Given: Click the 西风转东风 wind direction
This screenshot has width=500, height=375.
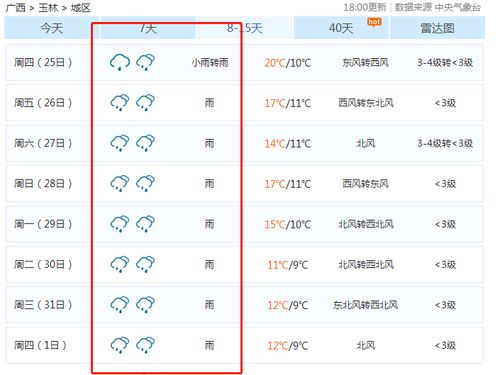Looking at the screenshot, I should click(x=366, y=183).
